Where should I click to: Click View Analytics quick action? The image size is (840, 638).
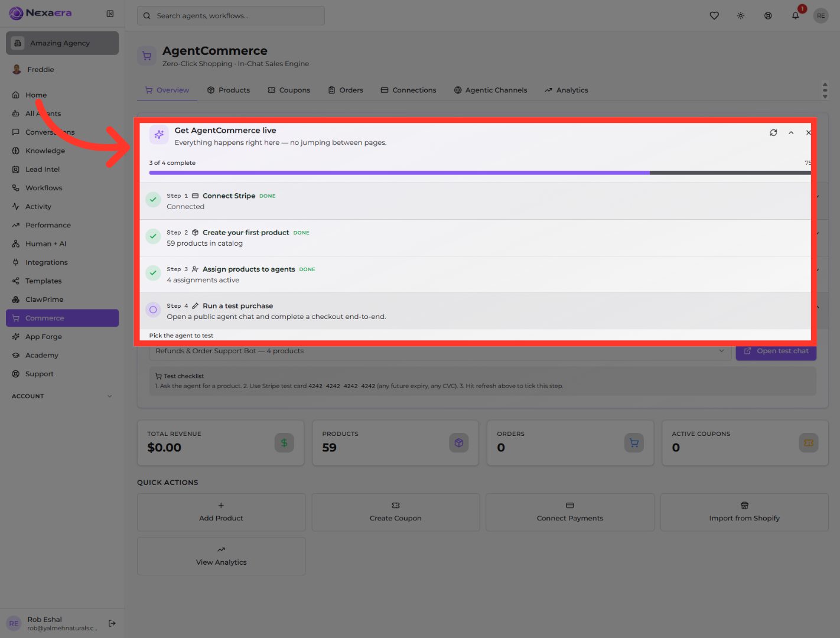pyautogui.click(x=222, y=556)
